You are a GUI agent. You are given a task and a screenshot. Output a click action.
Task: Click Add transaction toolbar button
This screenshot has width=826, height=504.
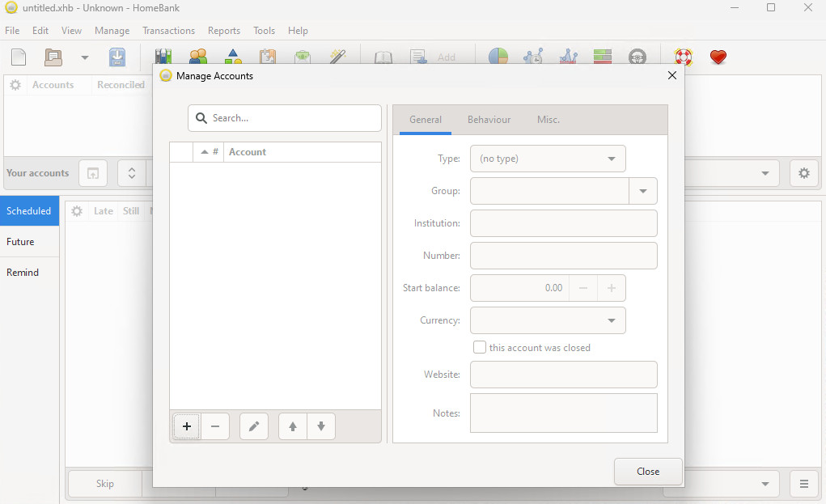point(433,57)
